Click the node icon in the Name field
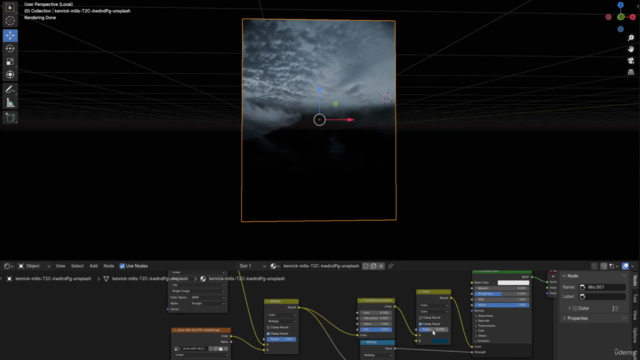Viewport: 640px width, 360px height. pos(583,287)
